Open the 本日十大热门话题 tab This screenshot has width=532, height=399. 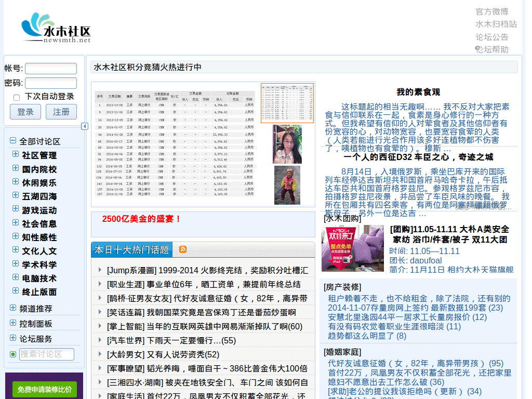pyautogui.click(x=131, y=250)
